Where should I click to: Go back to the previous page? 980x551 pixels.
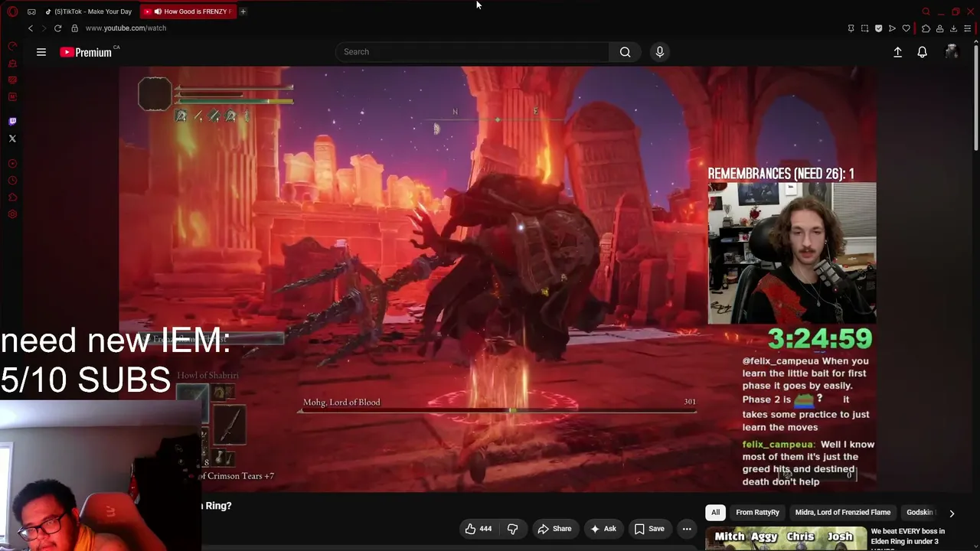(x=31, y=28)
